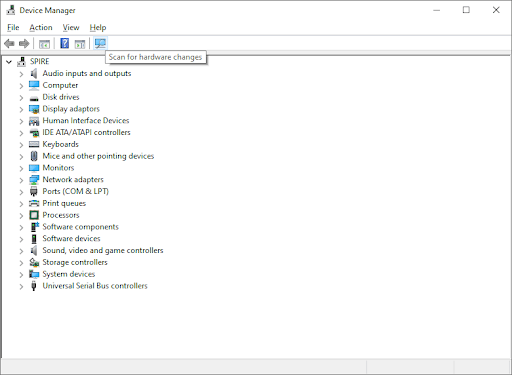The image size is (512, 375).
Task: Open the File menu
Action: click(x=13, y=28)
